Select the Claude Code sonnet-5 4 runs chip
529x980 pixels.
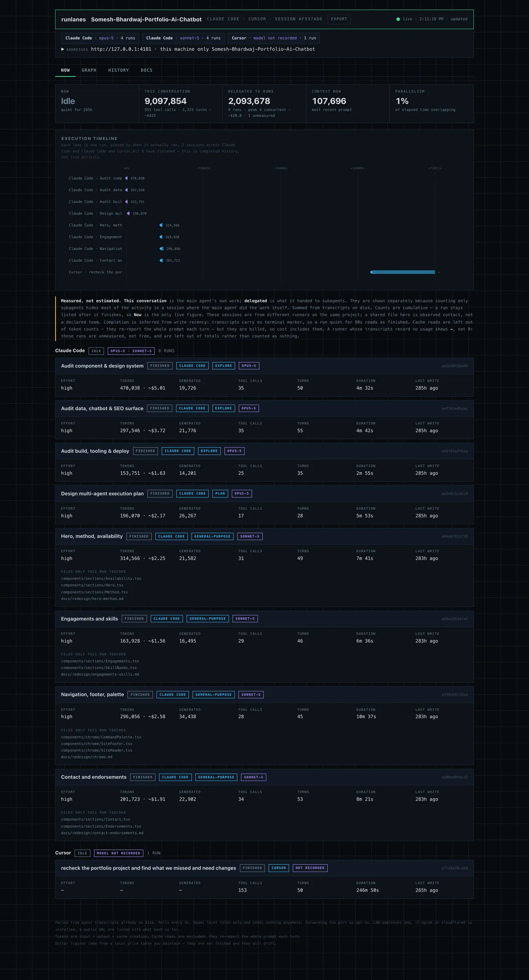pyautogui.click(x=183, y=38)
